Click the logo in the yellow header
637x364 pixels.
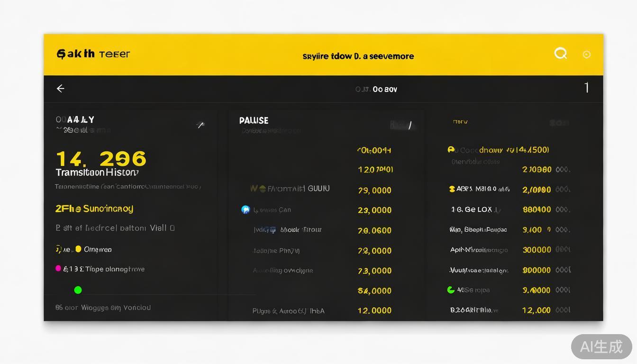tap(93, 54)
